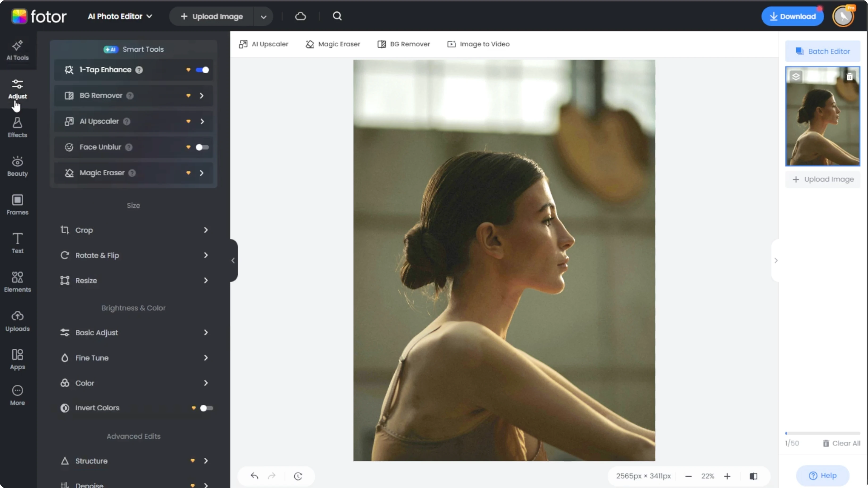
Task: Expand the BG Remover chevron
Action: (201, 96)
